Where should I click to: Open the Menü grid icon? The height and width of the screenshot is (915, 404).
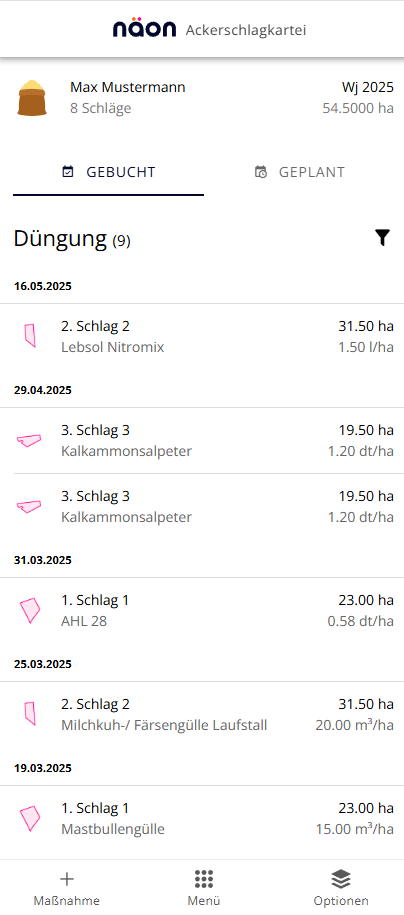(204, 878)
